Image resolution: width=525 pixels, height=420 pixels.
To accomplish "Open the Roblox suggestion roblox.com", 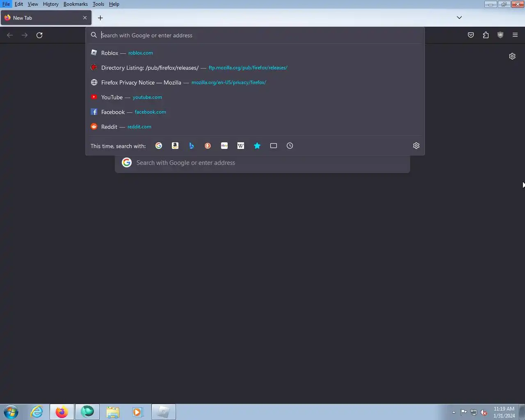I will pyautogui.click(x=255, y=53).
